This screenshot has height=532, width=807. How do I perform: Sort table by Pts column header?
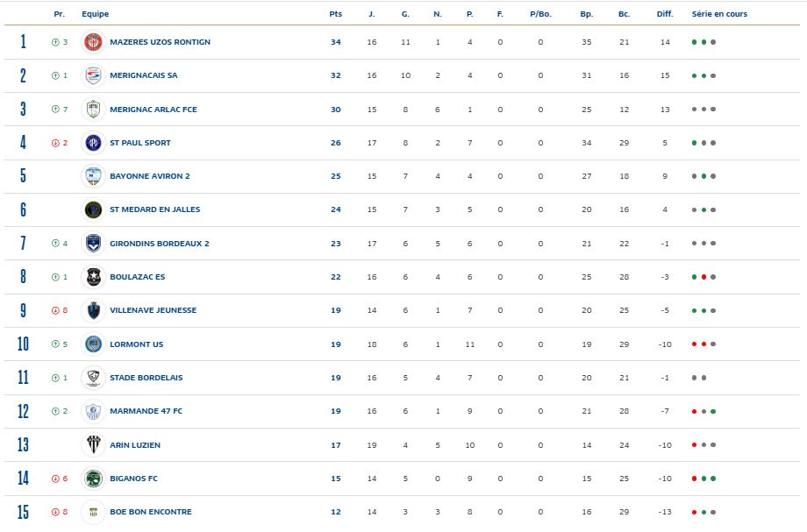[x=335, y=14]
